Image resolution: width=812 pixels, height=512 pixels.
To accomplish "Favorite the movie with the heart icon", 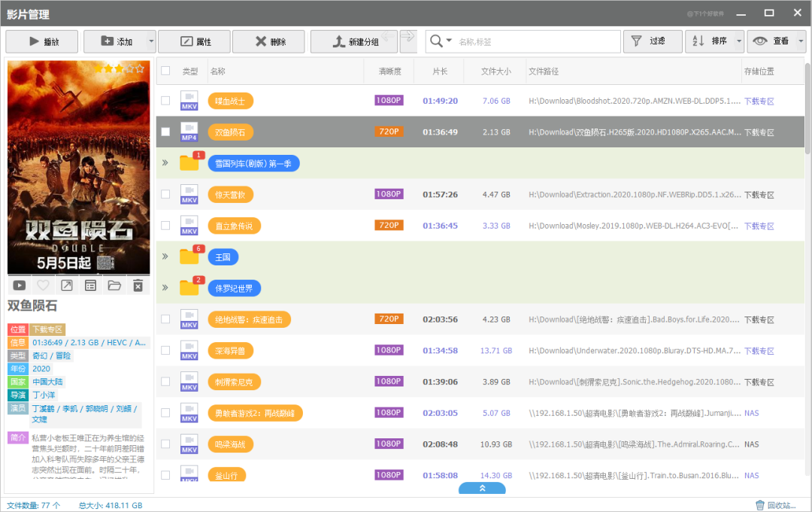I will [43, 286].
